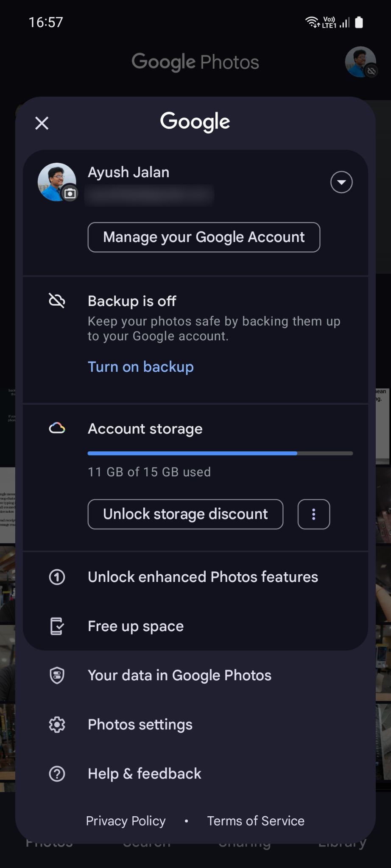Screen dimensions: 391x868
Task: Open the Search tab
Action: pyautogui.click(x=146, y=841)
